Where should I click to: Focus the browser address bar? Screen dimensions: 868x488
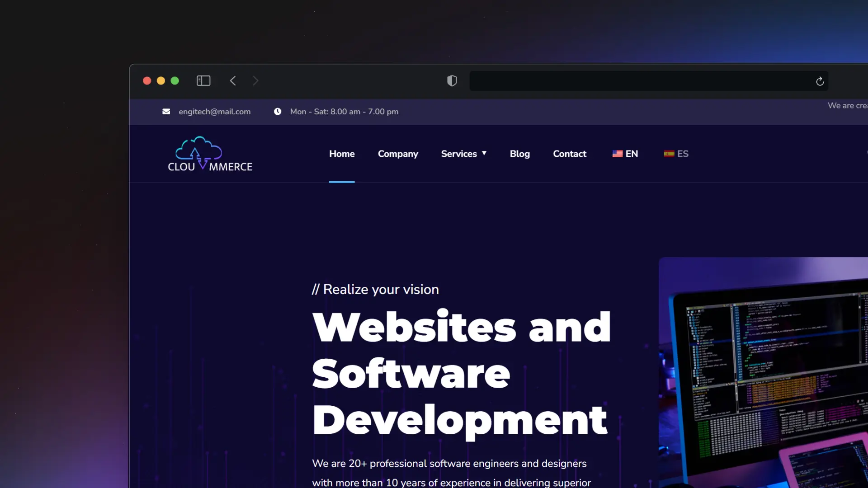649,81
